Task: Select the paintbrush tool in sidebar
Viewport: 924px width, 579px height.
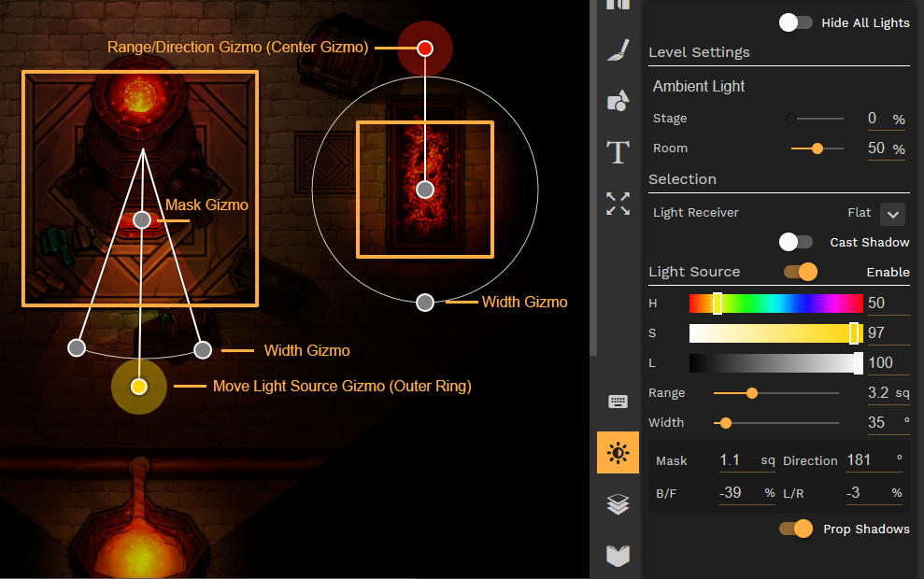Action: (x=618, y=50)
